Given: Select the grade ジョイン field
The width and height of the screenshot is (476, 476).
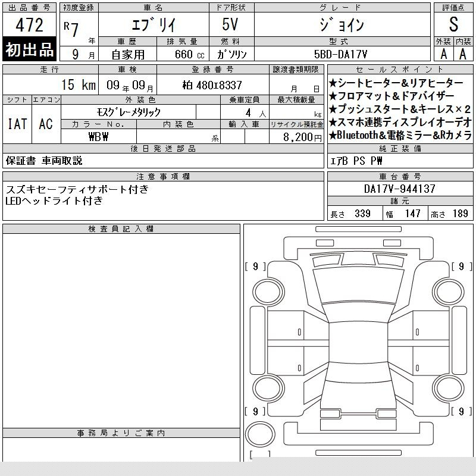Looking at the screenshot, I should coord(342,25).
